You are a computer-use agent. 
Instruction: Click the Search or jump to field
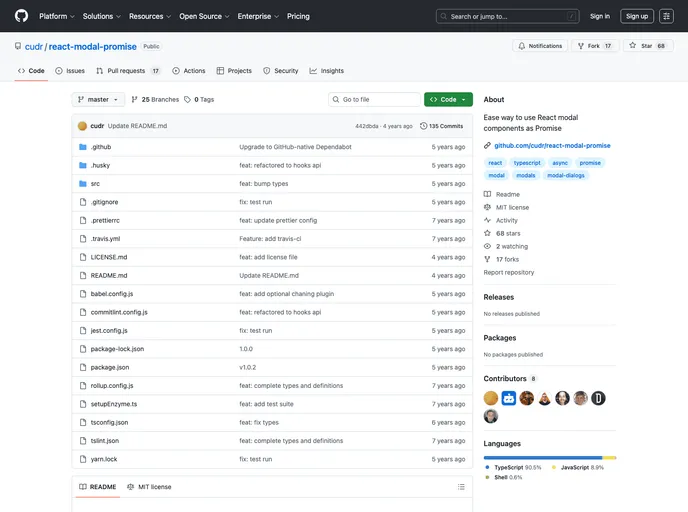(508, 16)
